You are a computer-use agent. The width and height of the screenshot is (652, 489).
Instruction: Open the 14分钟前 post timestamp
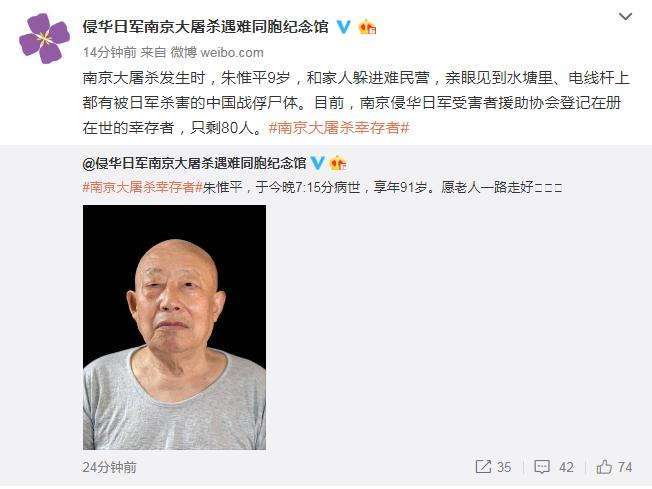click(109, 52)
